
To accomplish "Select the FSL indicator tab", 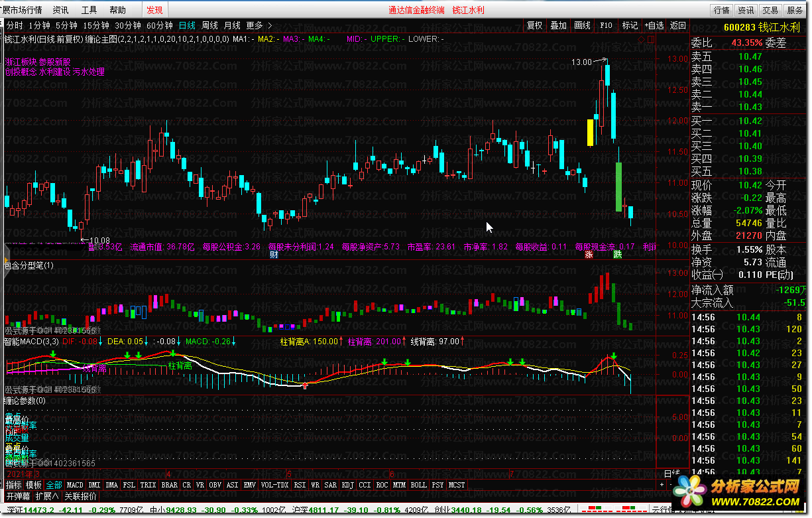I will [129, 485].
